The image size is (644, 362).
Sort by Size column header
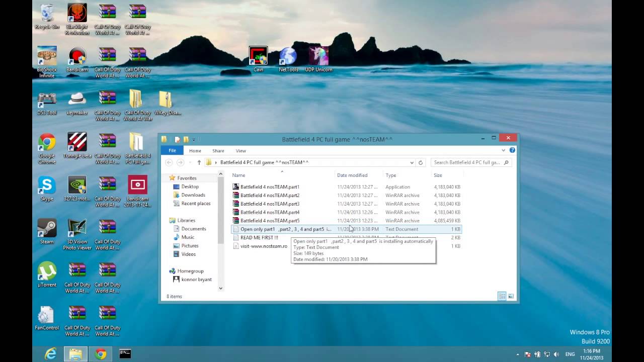pyautogui.click(x=447, y=175)
